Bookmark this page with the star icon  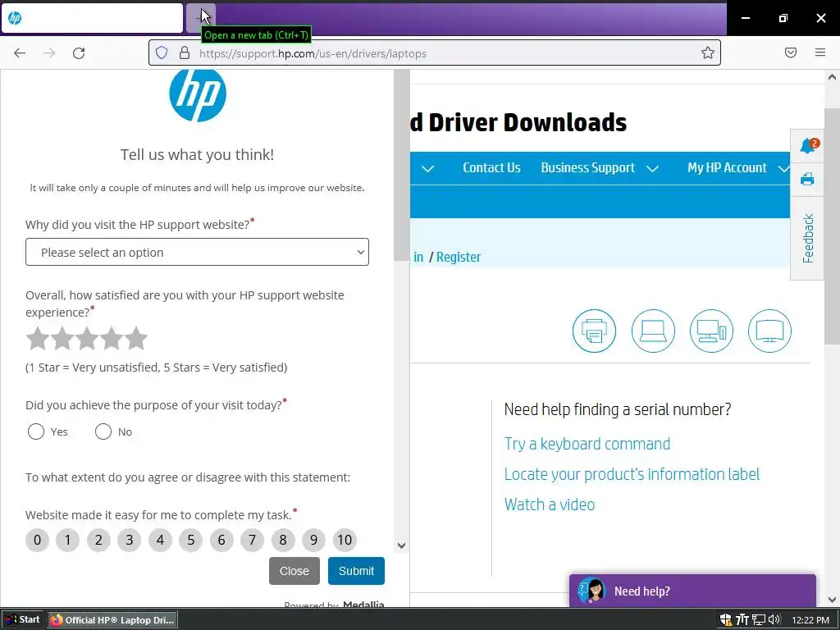(x=708, y=52)
